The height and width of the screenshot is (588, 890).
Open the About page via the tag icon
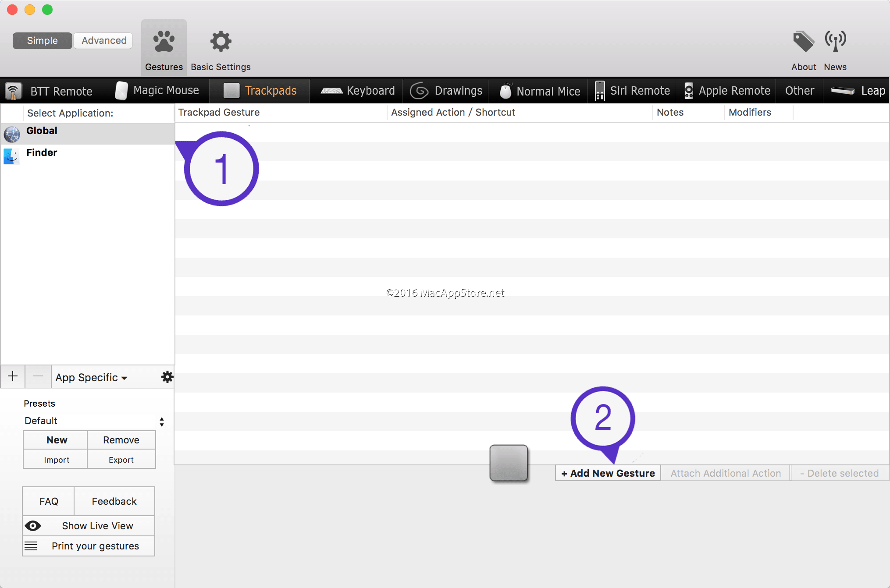pos(803,41)
